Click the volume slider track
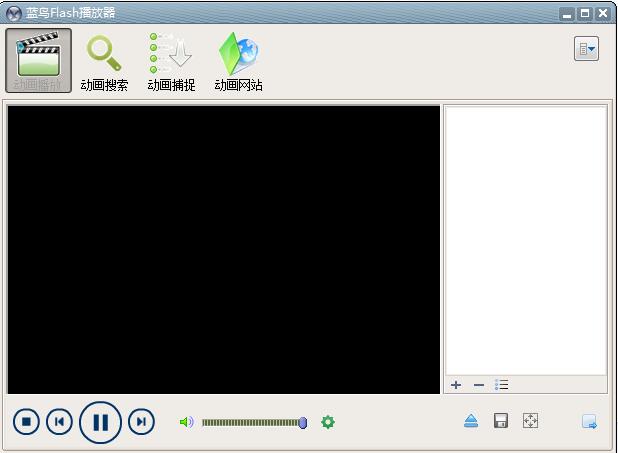The width and height of the screenshot is (618, 453). click(x=254, y=423)
